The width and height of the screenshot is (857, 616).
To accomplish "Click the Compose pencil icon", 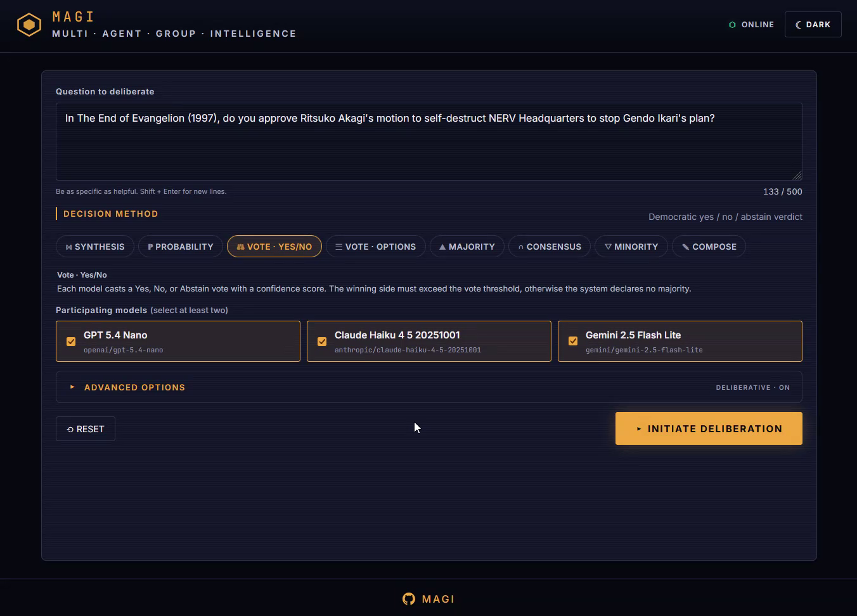I will (x=685, y=247).
